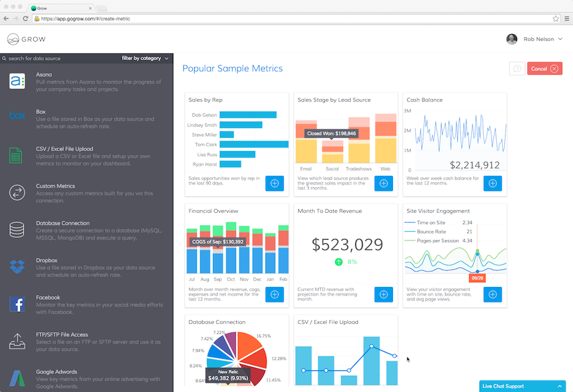Expand the Live Chat Support panel
573x392 pixels.
(522, 386)
